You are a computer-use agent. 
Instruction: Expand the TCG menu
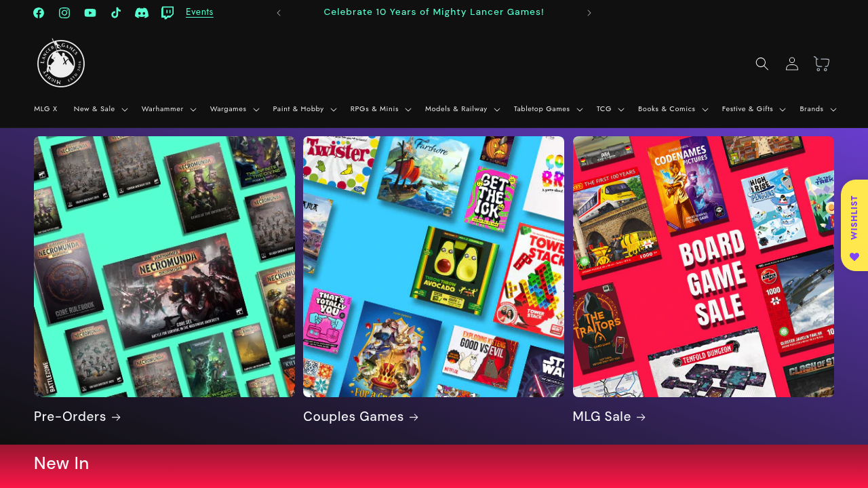[x=611, y=109]
